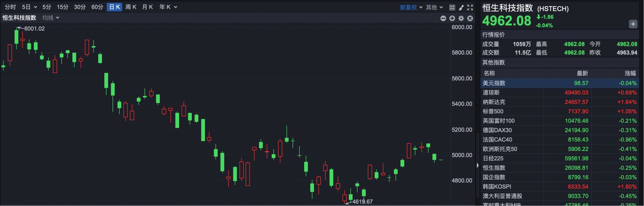
Task: Zoom out chart with minus icon
Action: [x=443, y=18]
